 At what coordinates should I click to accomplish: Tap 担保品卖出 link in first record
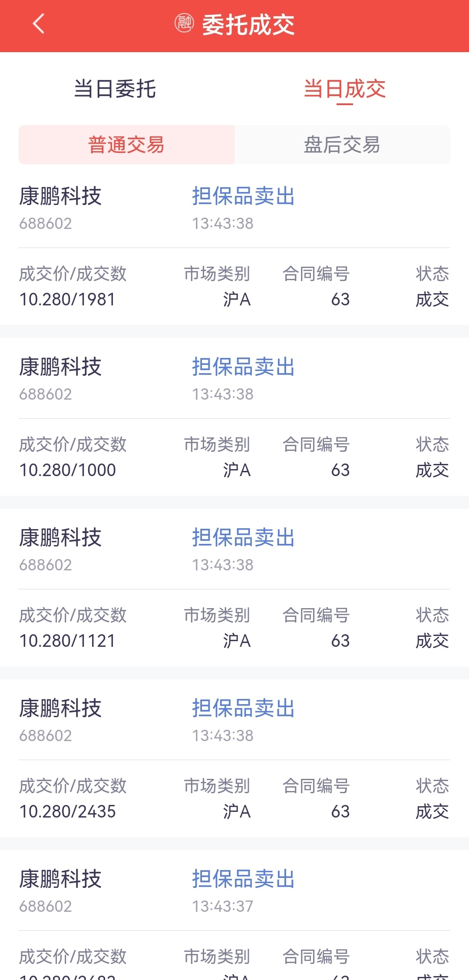tap(244, 196)
